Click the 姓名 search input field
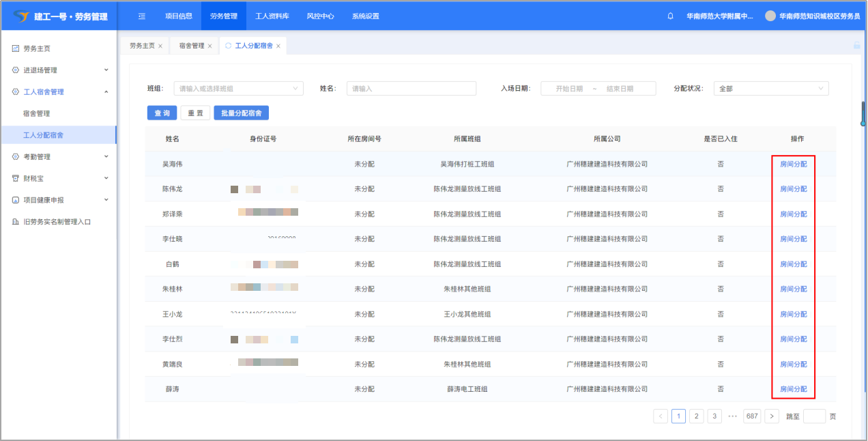Image resolution: width=868 pixels, height=441 pixels. tap(411, 89)
